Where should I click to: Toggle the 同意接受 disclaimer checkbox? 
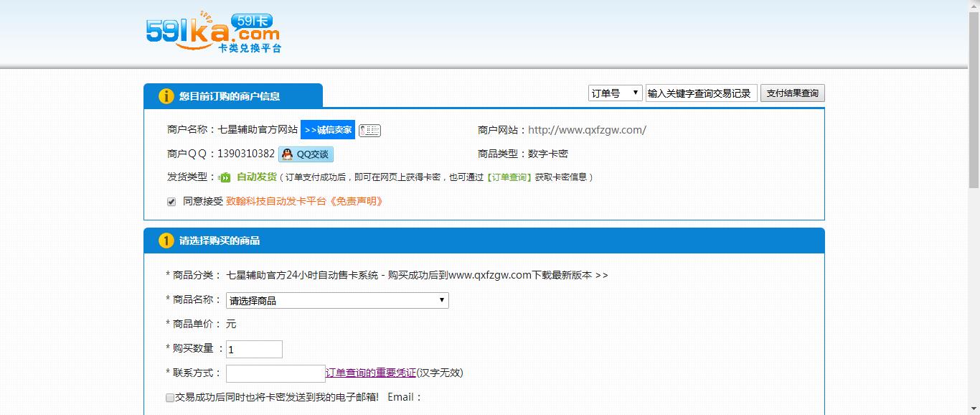click(x=171, y=202)
